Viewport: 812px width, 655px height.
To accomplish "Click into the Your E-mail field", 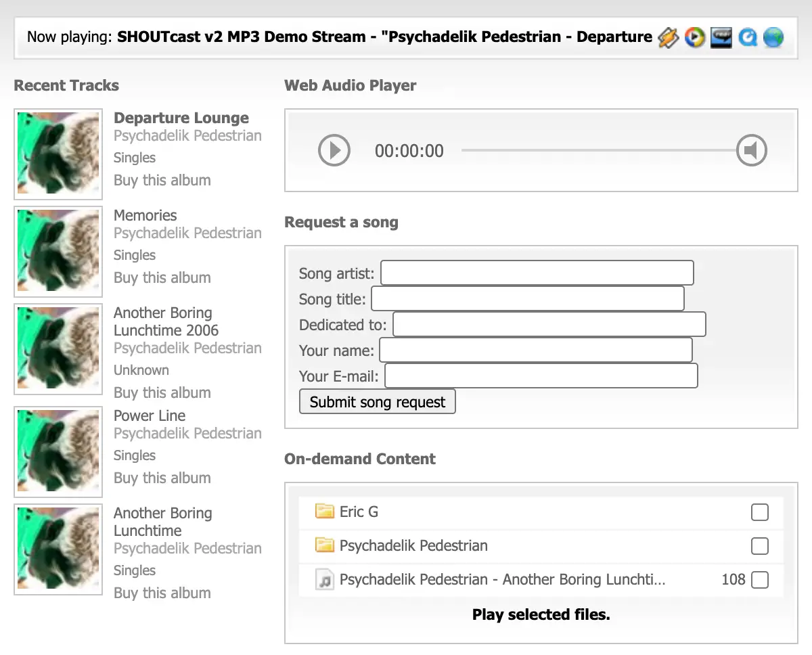I will pyautogui.click(x=541, y=376).
